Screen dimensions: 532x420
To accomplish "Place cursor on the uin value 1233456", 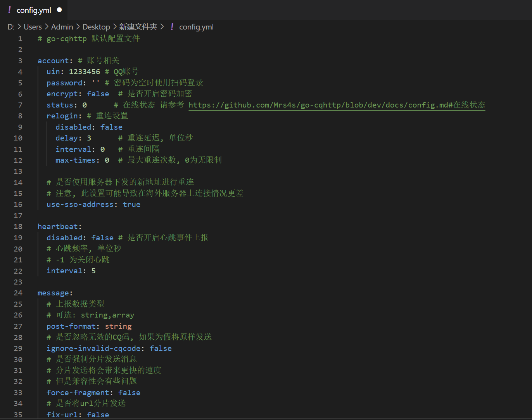I will pyautogui.click(x=84, y=72).
